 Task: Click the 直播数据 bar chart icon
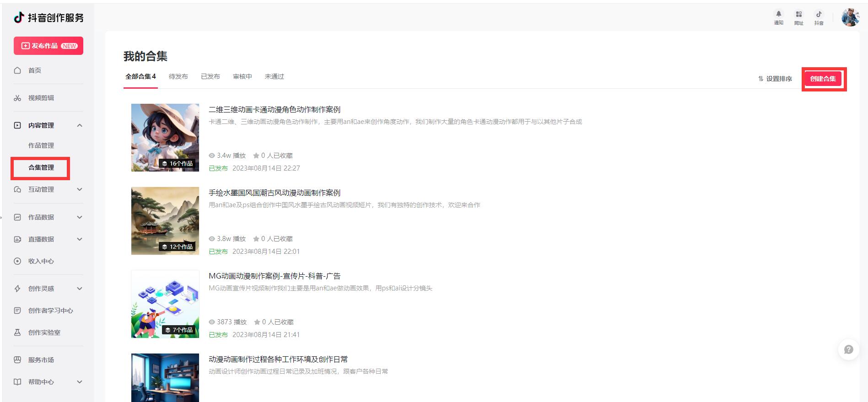pyautogui.click(x=17, y=239)
